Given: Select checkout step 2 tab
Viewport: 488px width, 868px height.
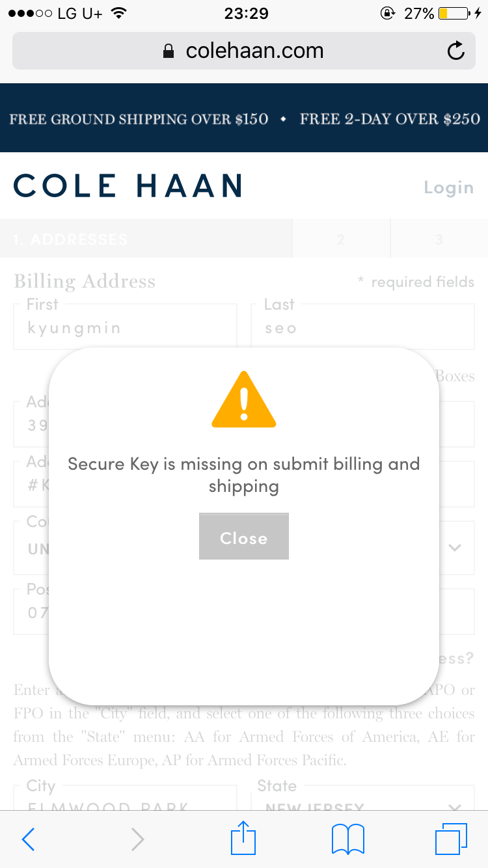Looking at the screenshot, I should coord(341,239).
